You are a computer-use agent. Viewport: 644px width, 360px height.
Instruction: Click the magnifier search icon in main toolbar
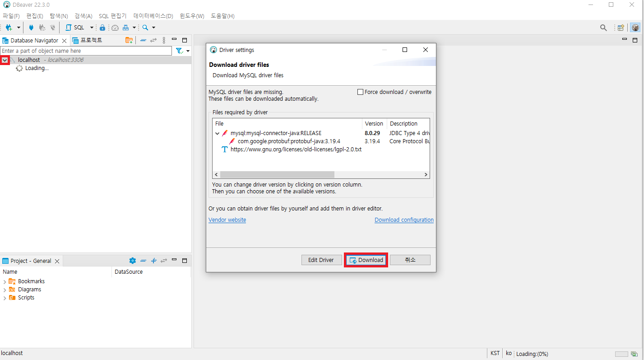[145, 28]
